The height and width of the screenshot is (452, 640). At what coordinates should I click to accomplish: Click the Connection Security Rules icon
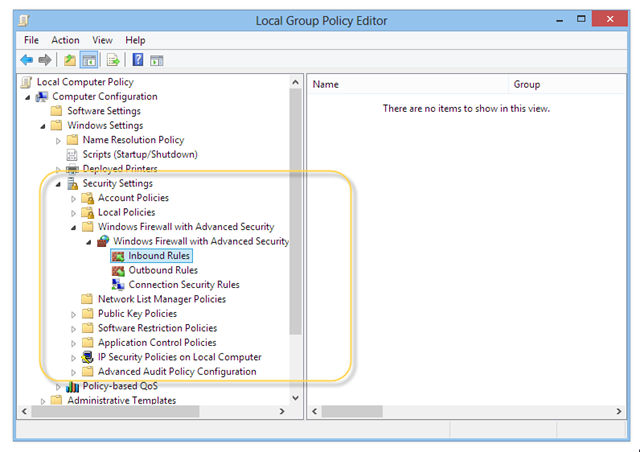pos(118,285)
